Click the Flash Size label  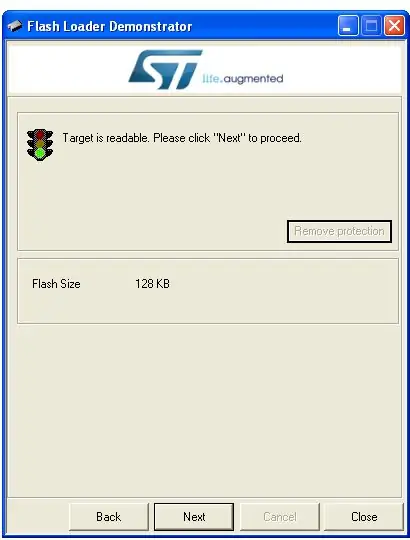tap(56, 284)
